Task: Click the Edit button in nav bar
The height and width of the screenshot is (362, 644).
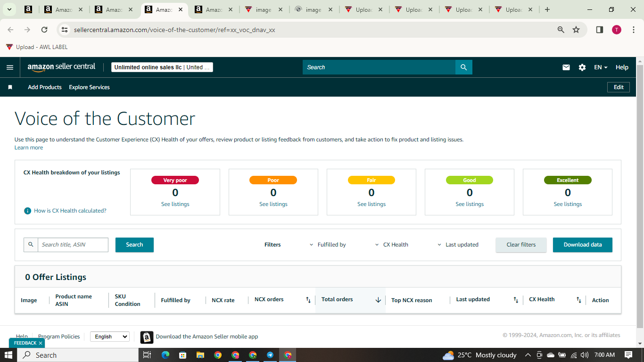Action: coord(619,87)
